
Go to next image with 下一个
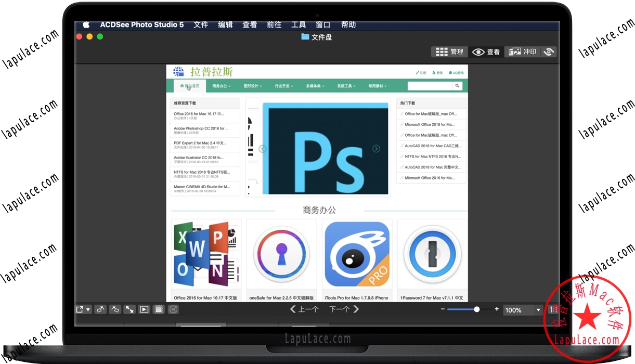(x=344, y=309)
